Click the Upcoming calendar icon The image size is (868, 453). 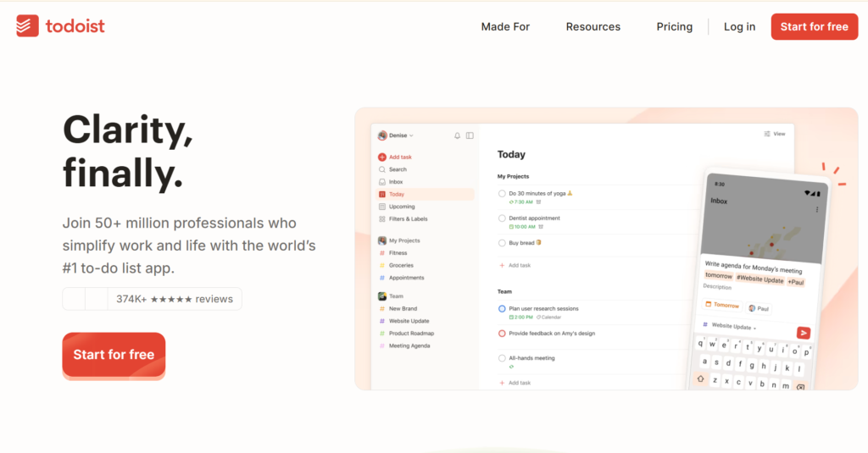[382, 207]
